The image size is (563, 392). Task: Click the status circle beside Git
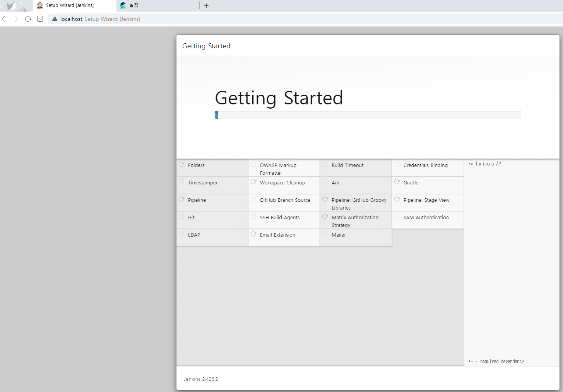pyautogui.click(x=181, y=216)
